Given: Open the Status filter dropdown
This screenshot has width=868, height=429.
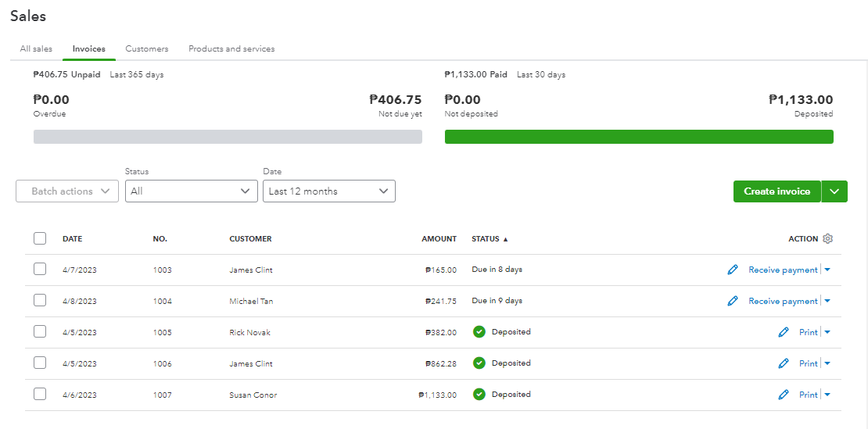Looking at the screenshot, I should [191, 191].
